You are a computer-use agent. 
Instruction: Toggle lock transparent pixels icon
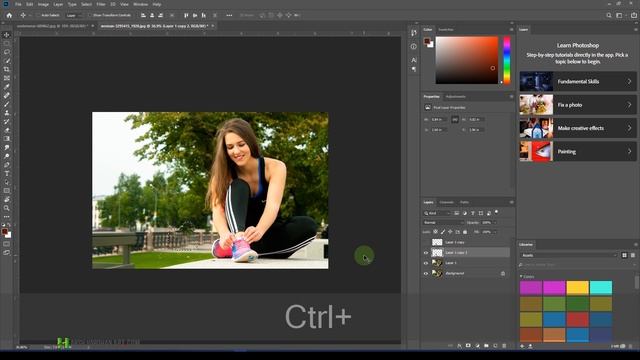tap(436, 232)
